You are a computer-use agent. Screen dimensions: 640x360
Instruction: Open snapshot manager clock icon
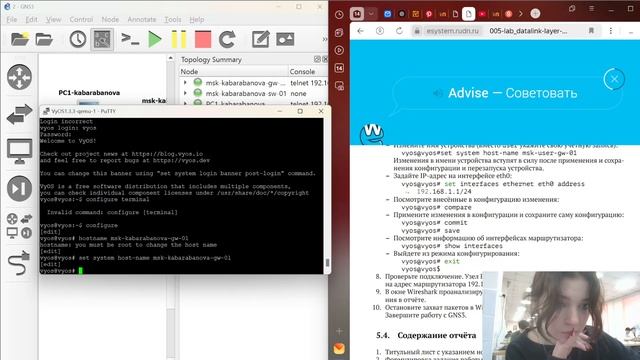coord(78,39)
